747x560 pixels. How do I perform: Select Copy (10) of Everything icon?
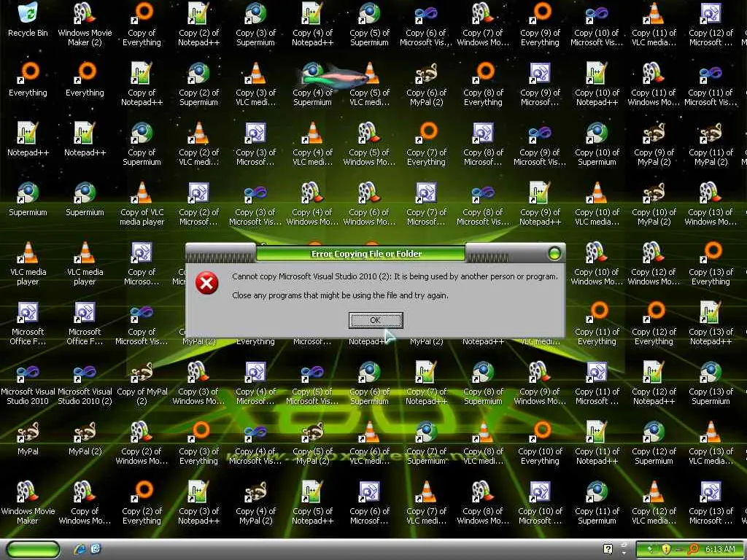click(541, 443)
